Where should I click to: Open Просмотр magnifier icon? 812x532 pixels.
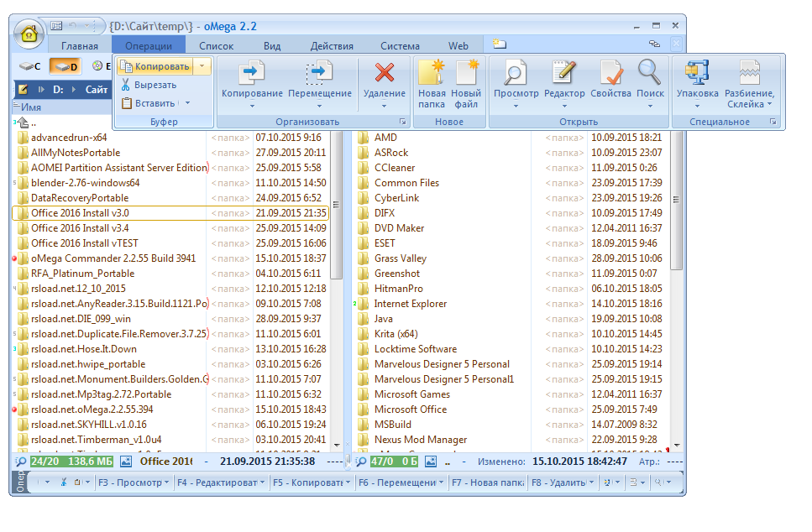[x=516, y=72]
